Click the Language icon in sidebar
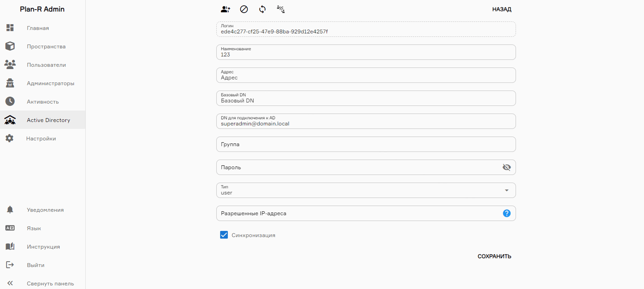The width and height of the screenshot is (644, 289). pyautogui.click(x=10, y=228)
